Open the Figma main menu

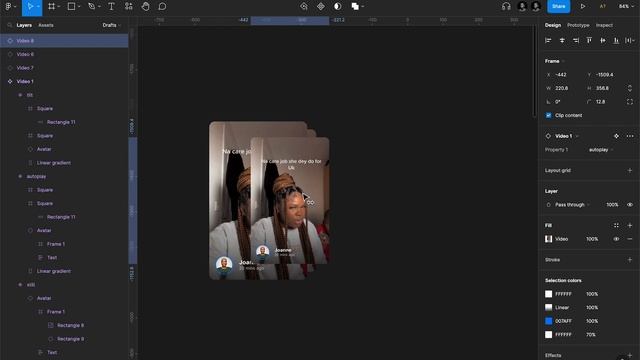pos(8,7)
